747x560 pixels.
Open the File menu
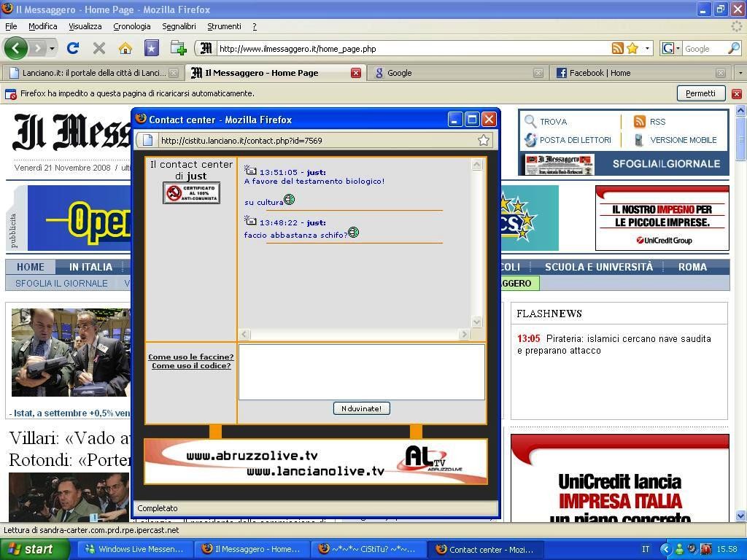pos(11,27)
